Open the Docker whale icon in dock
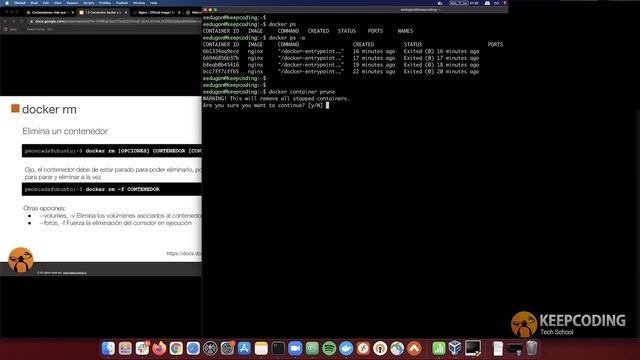Viewport: 640px width, 360px height. pos(346,348)
